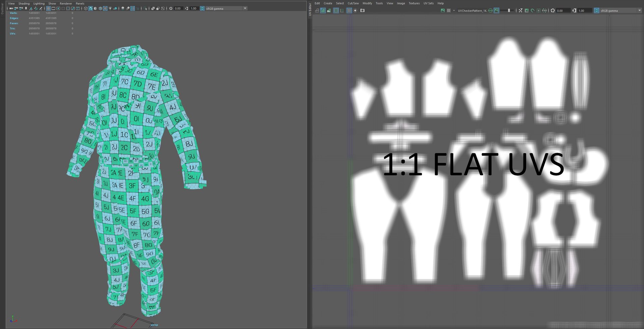Open the viewport Lighting menu
Viewport: 644px width, 329px height.
tap(39, 3)
